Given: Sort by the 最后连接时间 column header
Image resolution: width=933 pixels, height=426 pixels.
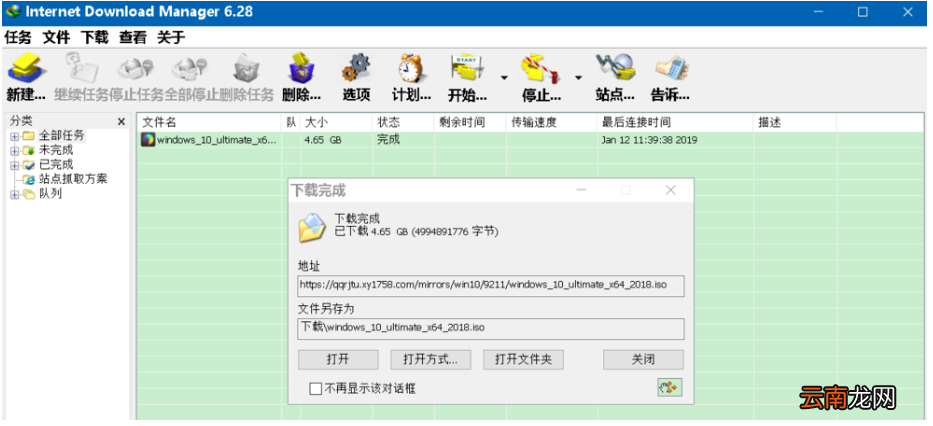Looking at the screenshot, I should [675, 123].
